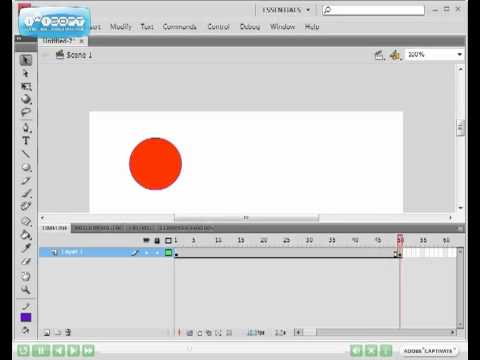Click the red circle on stage
This screenshot has width=480, height=360.
click(155, 164)
